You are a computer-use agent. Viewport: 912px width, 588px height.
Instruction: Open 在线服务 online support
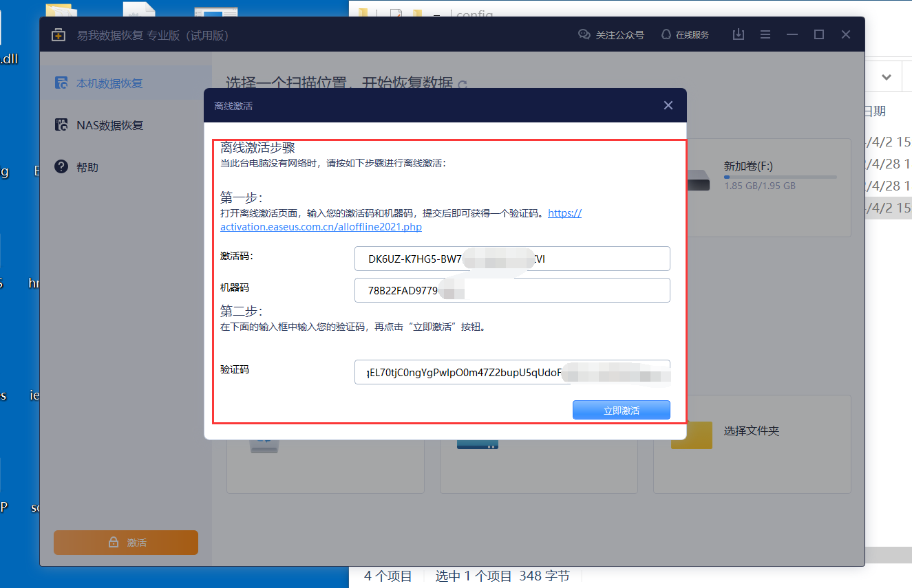click(x=685, y=34)
